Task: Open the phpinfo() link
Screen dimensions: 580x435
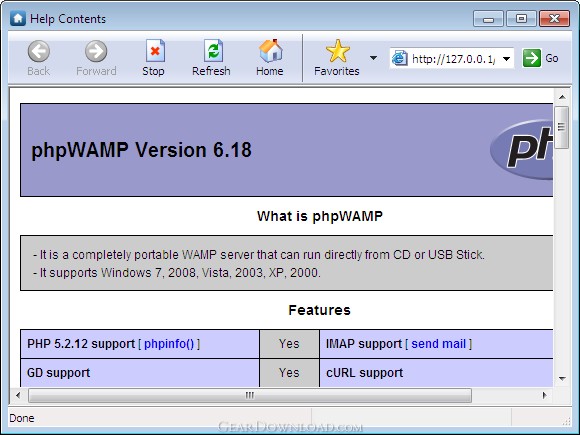Action: pos(169,344)
